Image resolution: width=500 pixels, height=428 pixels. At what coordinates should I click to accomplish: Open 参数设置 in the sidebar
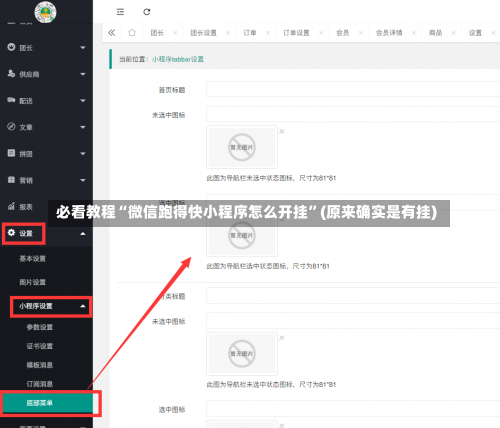40,327
